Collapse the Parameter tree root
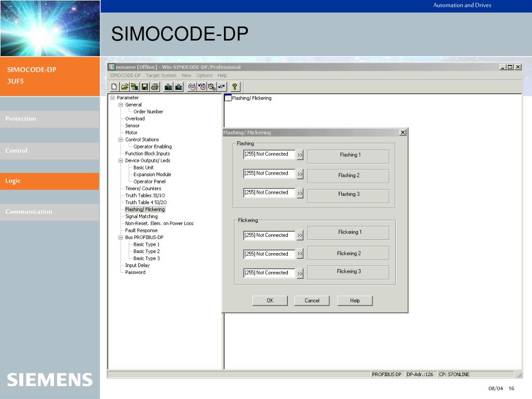532x399 pixels. 112,98
